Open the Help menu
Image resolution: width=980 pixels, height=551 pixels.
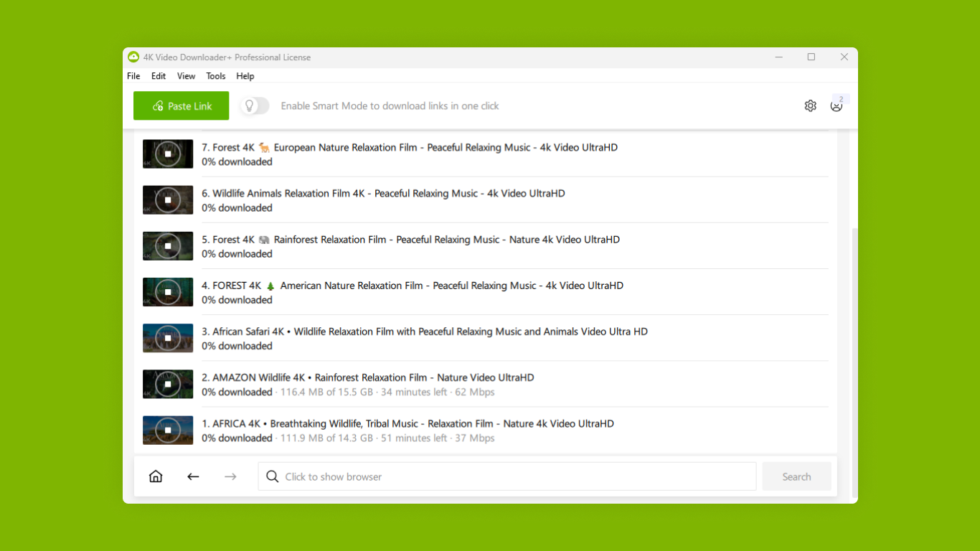click(x=245, y=76)
